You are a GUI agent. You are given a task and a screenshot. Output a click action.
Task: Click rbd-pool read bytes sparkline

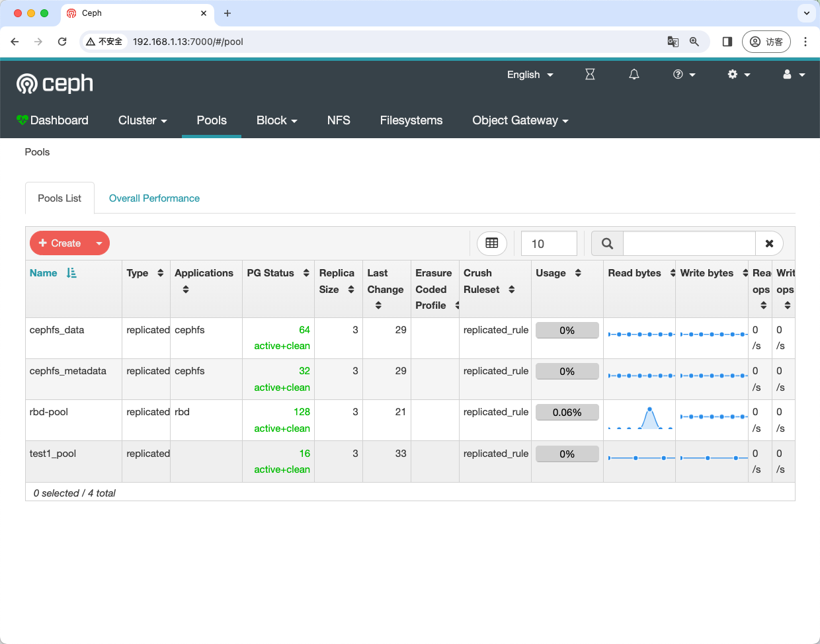[x=640, y=418]
